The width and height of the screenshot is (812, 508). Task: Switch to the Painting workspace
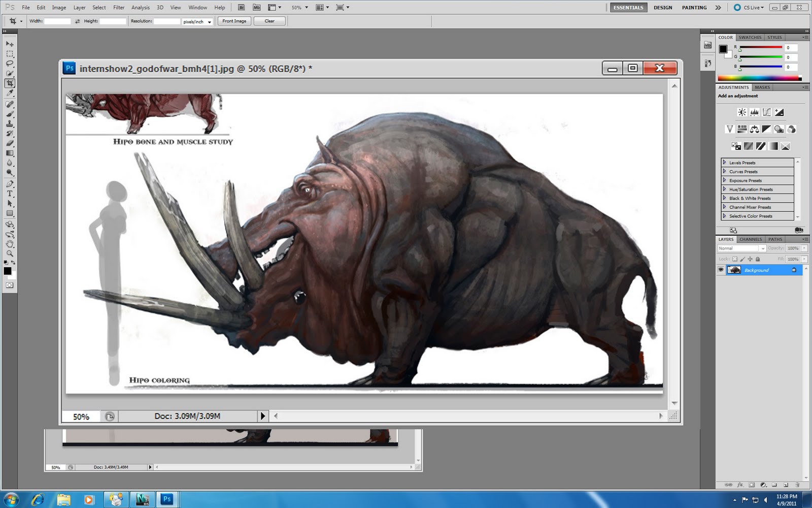[x=694, y=8]
